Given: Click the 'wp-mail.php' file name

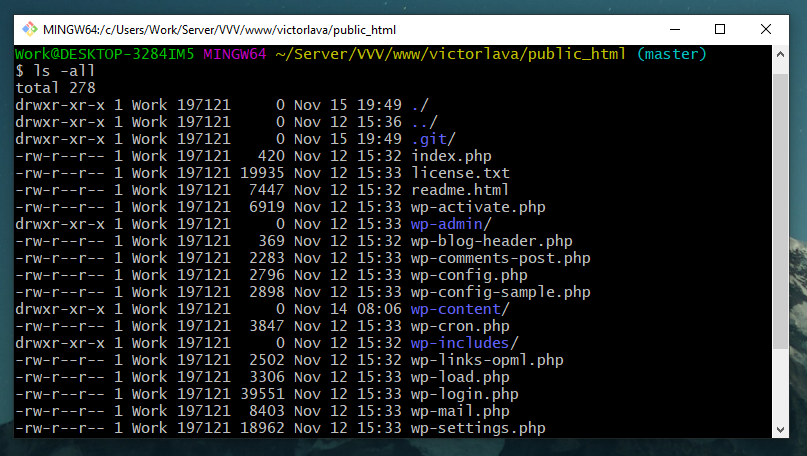Looking at the screenshot, I should click(460, 411).
